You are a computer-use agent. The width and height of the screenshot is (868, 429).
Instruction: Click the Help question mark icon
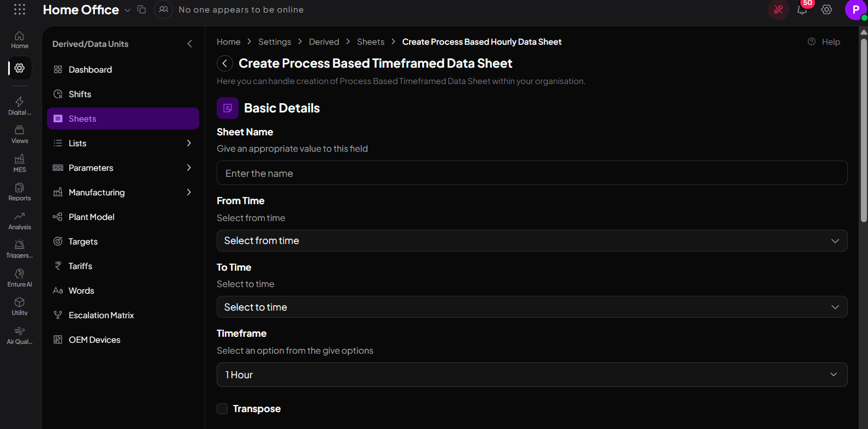pyautogui.click(x=812, y=41)
